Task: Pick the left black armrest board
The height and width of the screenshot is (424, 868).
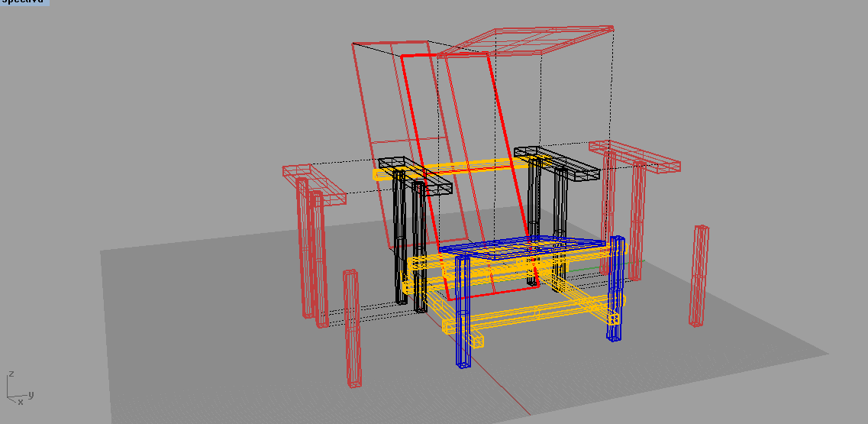Action: 415,175
